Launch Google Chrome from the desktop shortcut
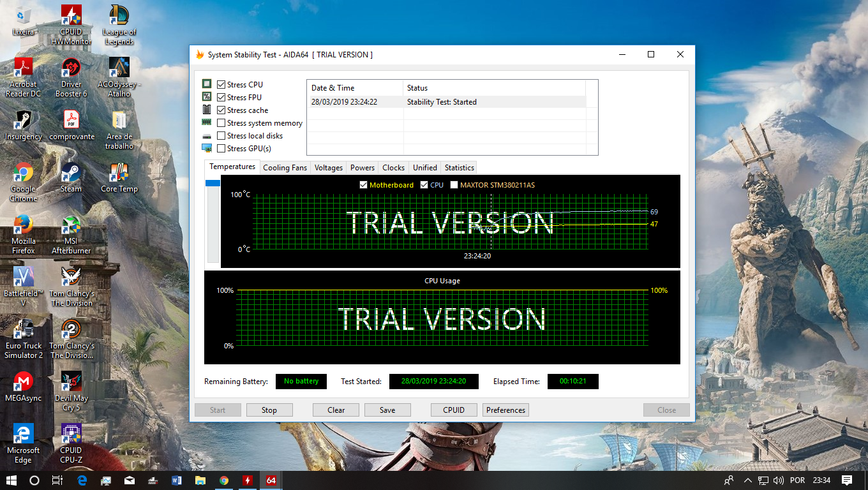868x490 pixels. coord(23,182)
